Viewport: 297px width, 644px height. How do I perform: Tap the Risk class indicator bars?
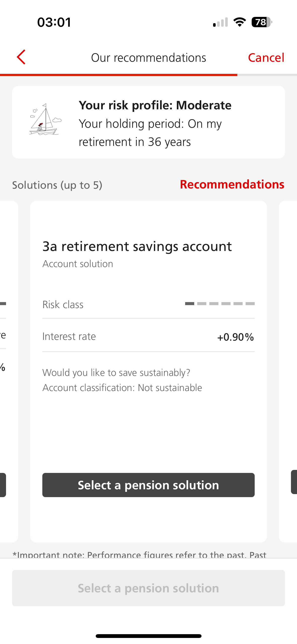pos(220,304)
